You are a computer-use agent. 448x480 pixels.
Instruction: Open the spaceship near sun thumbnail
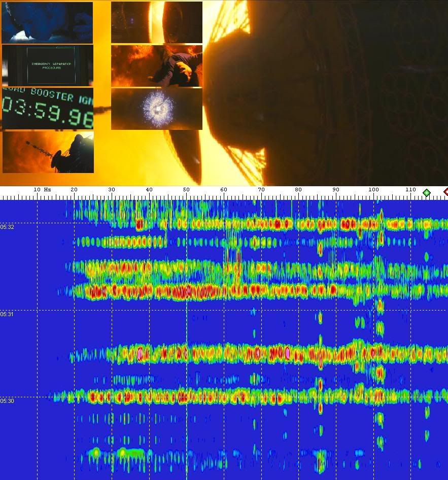[156, 22]
